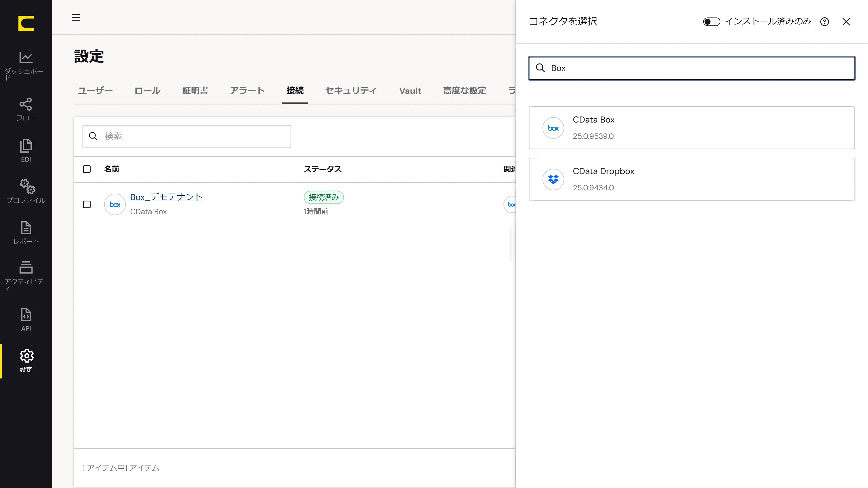Image resolution: width=868 pixels, height=488 pixels.
Task: Click the ステータス column header
Action: [x=323, y=169]
